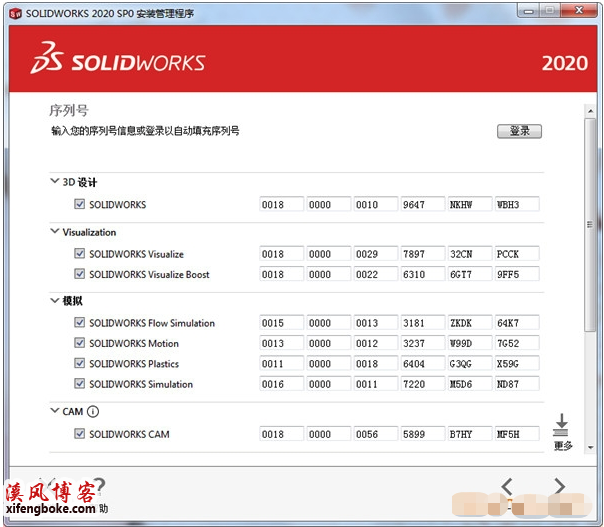Click Motion serial field containing 7G52
Screen dimensions: 604x527
(x=517, y=343)
